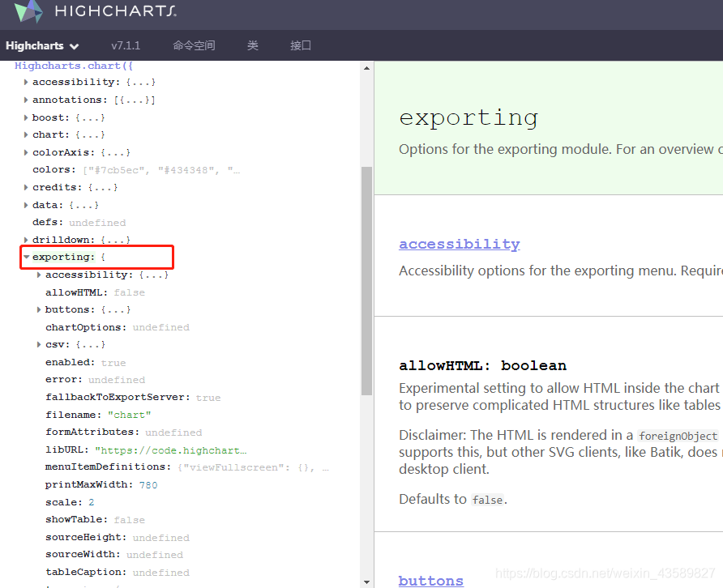
Task: Click the Highcharts.chart({ root link
Action: coord(74,66)
